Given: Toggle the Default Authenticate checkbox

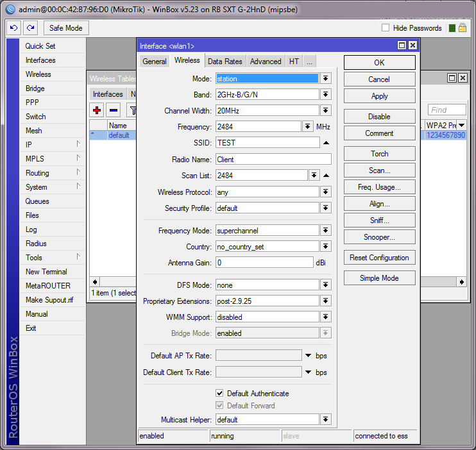Looking at the screenshot, I should (x=219, y=393).
